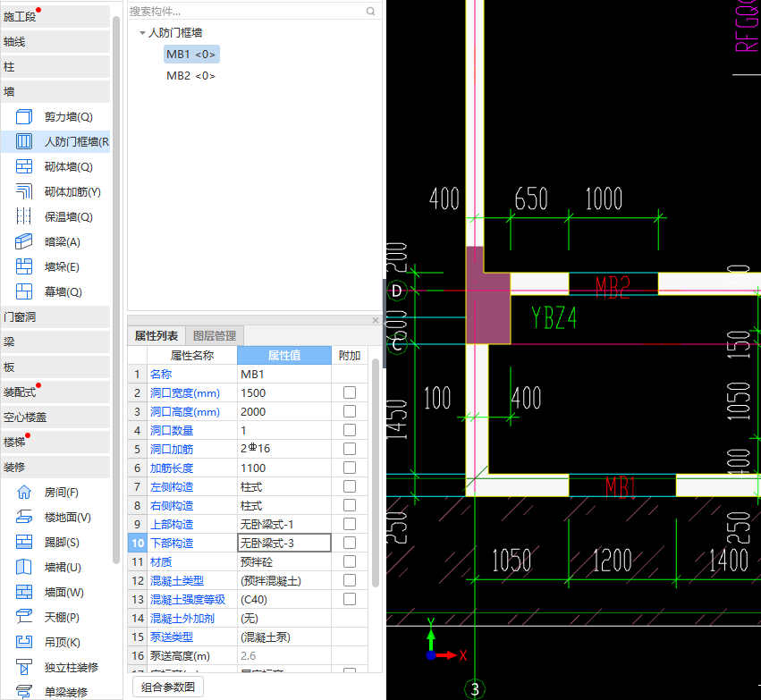Choose the 砌体加筋(Y) icon
Viewport: 761px width, 700px height.
[24, 191]
